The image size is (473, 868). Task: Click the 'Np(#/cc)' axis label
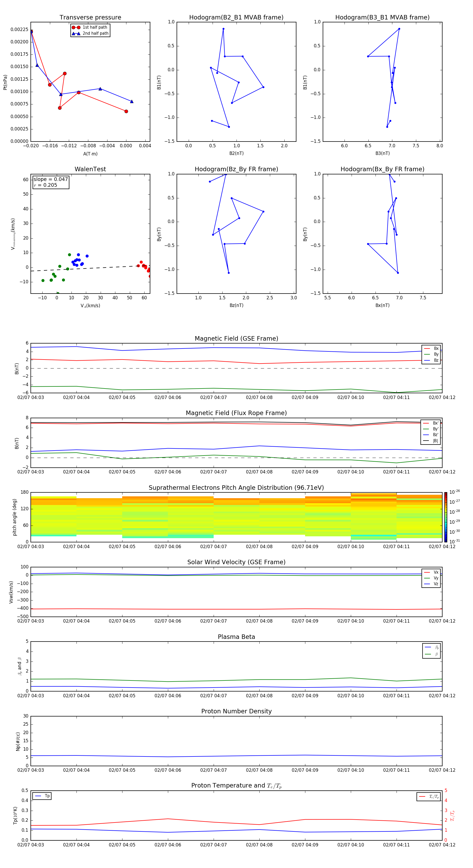pos(18,741)
